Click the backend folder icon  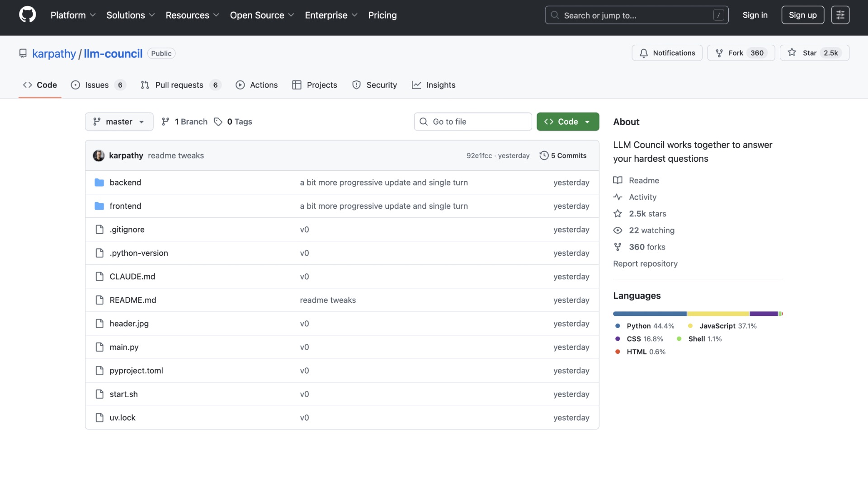(99, 183)
